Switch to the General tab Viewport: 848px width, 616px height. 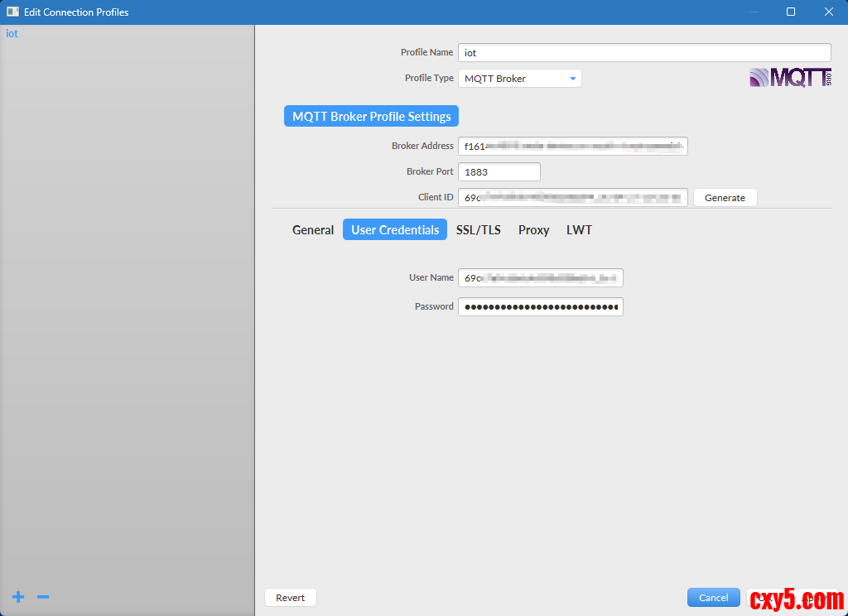click(x=312, y=230)
